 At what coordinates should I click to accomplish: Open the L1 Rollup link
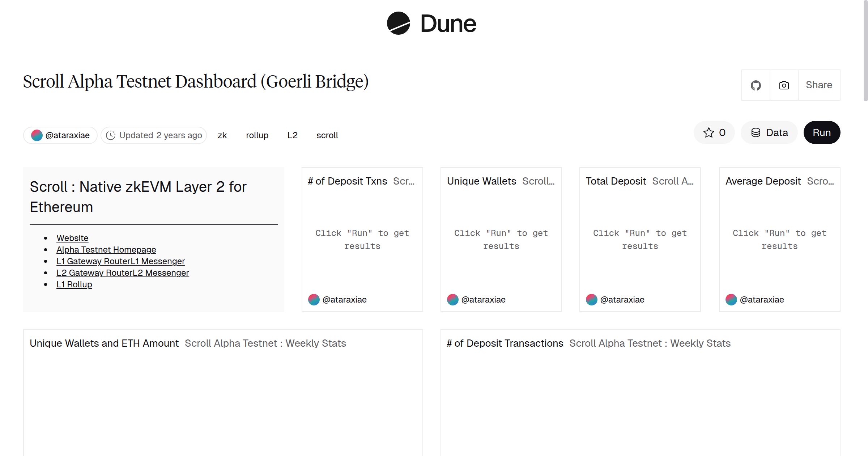(x=74, y=284)
